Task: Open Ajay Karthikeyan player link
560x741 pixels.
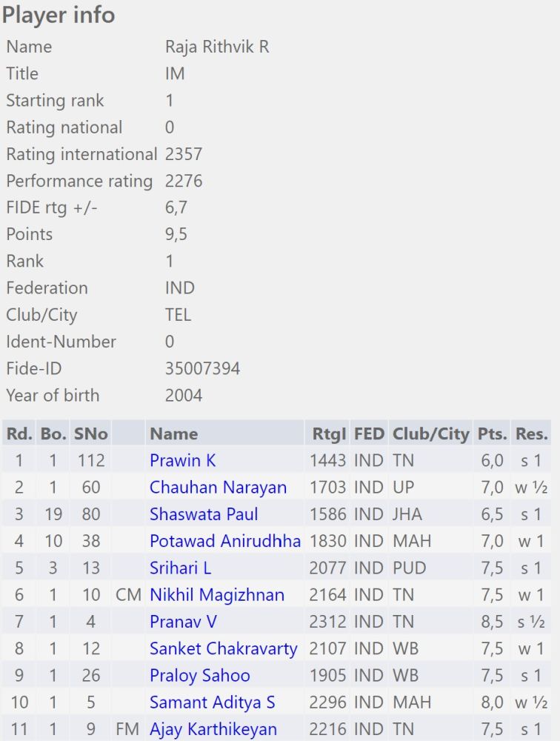Action: click(213, 729)
